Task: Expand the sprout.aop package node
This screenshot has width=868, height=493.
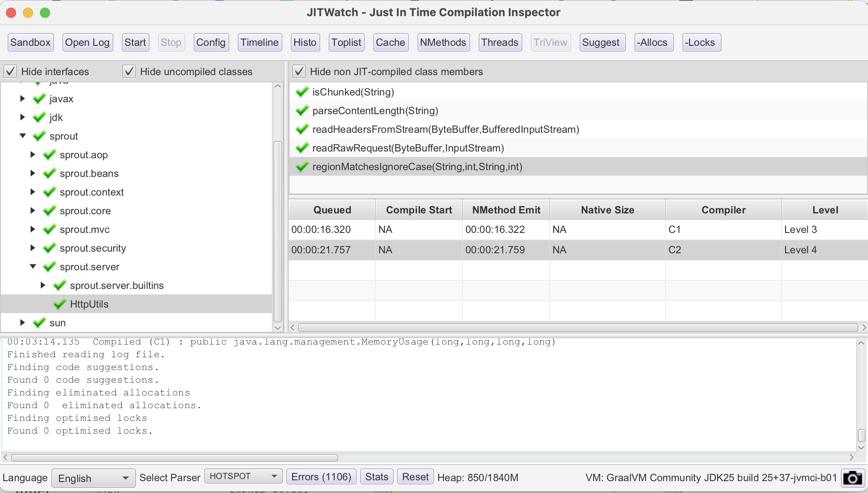Action: coord(33,155)
